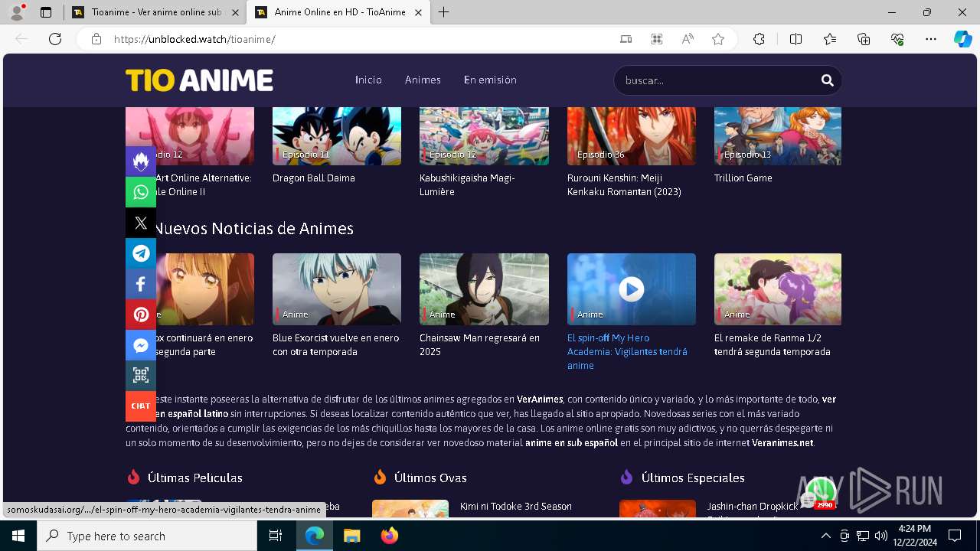Click the Windows taskbar search box
The height and width of the screenshot is (551, 980).
point(147,536)
